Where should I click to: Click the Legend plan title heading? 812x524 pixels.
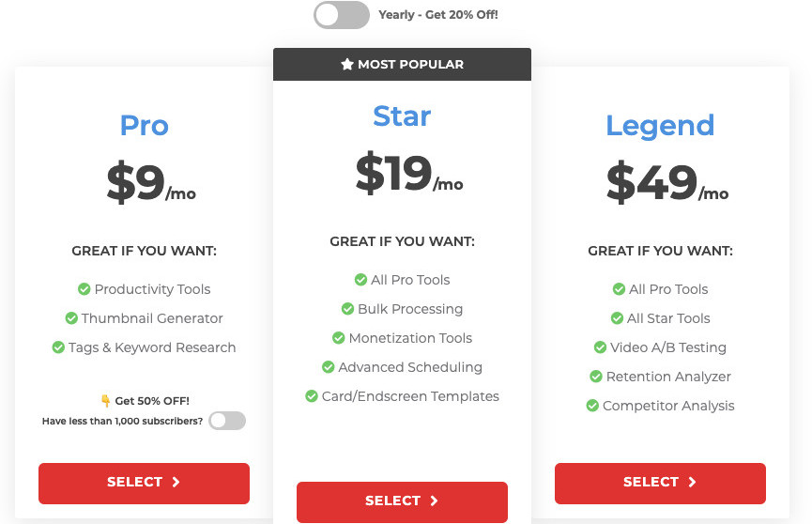click(x=660, y=126)
